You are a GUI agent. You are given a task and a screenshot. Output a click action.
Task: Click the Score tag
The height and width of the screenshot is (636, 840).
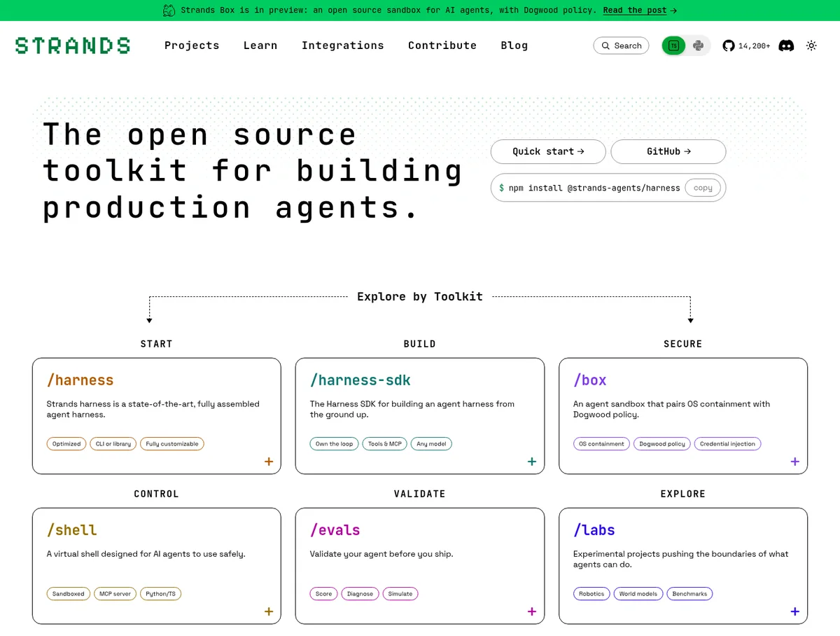tap(324, 593)
